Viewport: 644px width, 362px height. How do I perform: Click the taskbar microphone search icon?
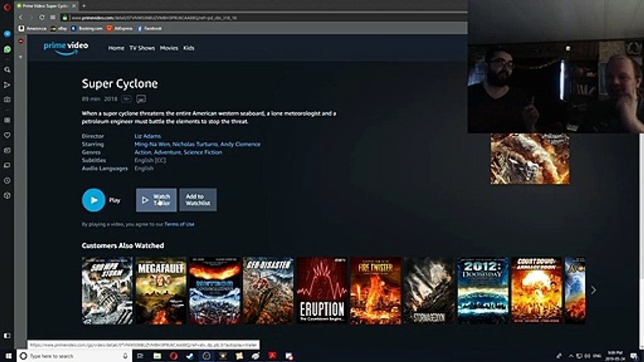125,356
